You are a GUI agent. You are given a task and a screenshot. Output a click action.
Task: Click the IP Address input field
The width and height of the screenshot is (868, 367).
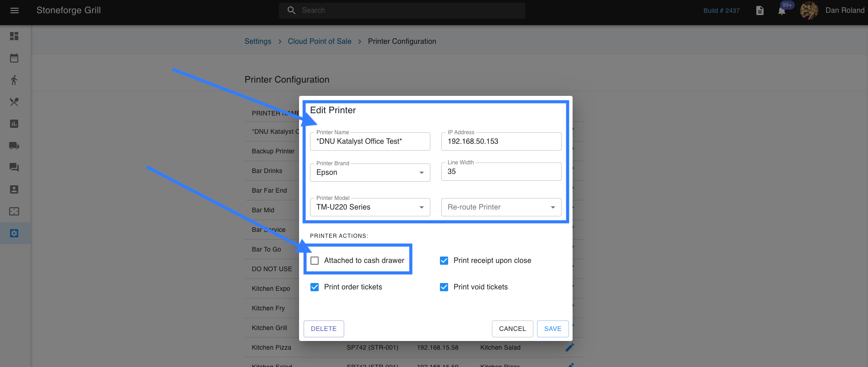tap(501, 142)
